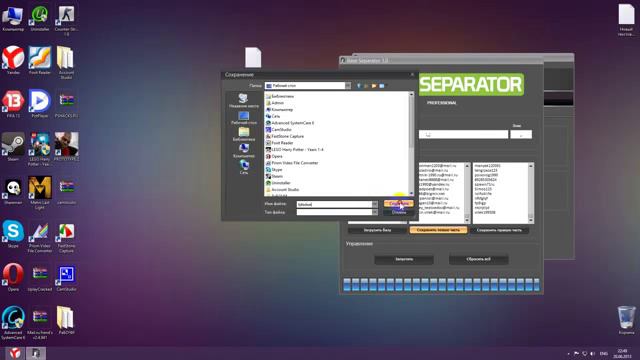Click the small separator character input field

tap(521, 134)
